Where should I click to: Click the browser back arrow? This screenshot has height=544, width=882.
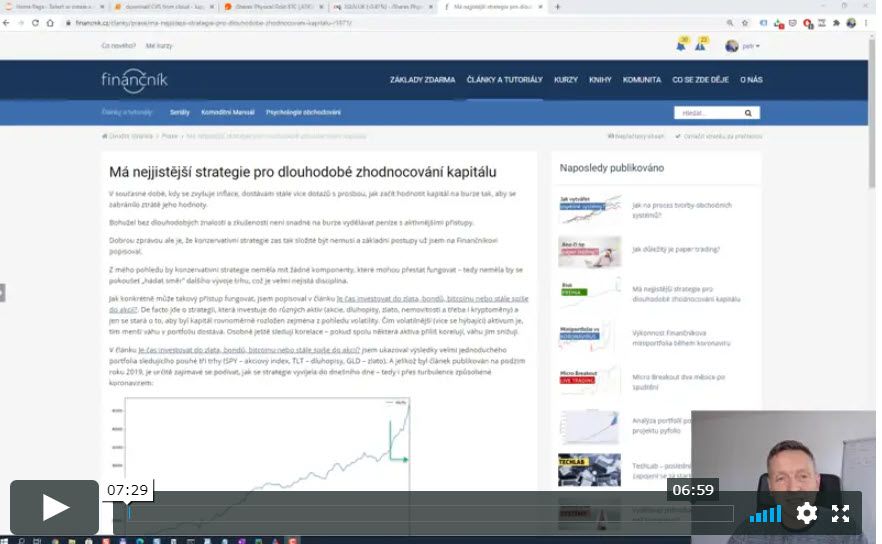coord(6,23)
